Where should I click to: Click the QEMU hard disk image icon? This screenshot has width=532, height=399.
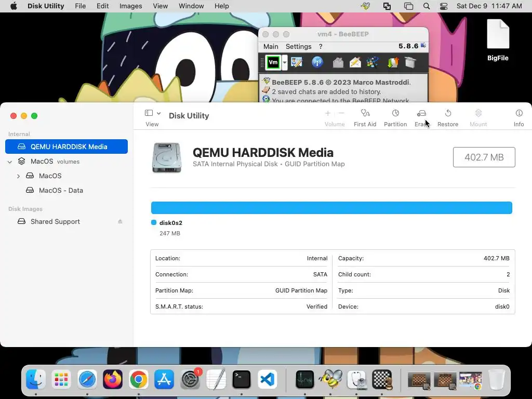coord(166,158)
